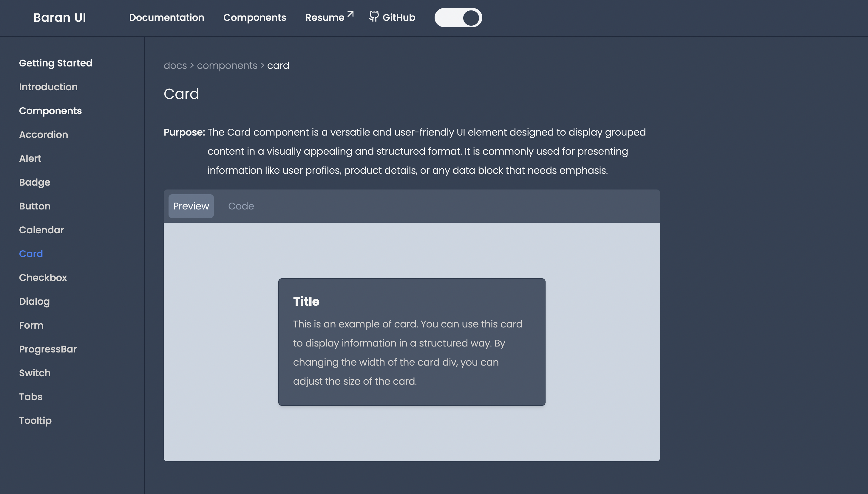Open the Documentation nav link
Image resolution: width=868 pixels, height=494 pixels.
click(x=167, y=18)
